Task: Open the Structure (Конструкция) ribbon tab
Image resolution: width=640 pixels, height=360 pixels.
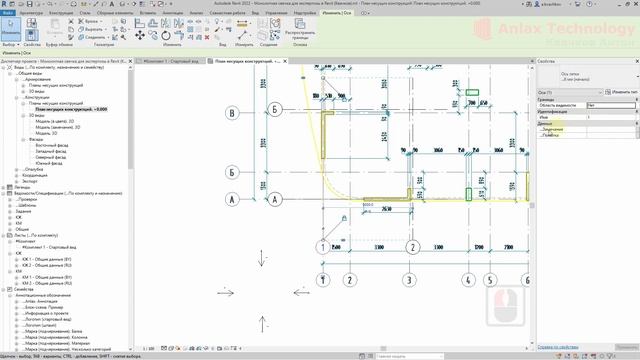Action: click(x=61, y=13)
